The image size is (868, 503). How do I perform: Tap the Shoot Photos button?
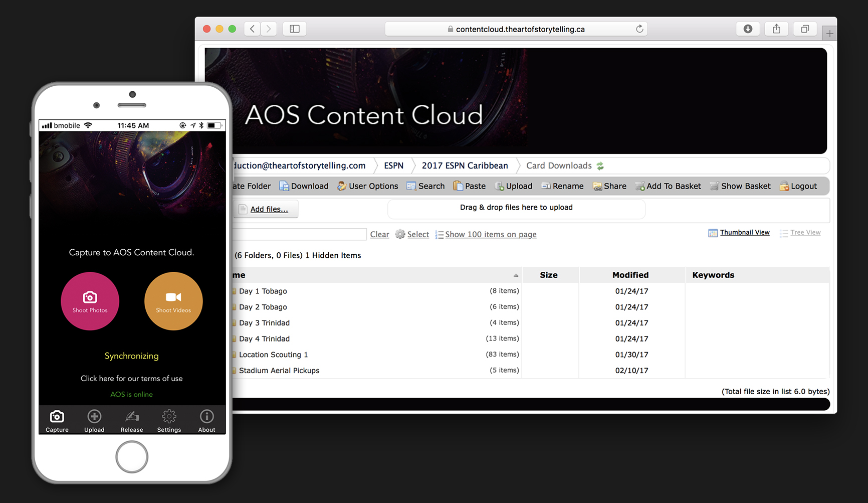pos(90,301)
